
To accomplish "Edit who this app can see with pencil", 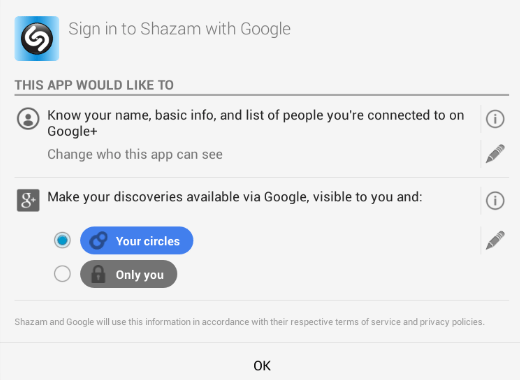I will (495, 154).
